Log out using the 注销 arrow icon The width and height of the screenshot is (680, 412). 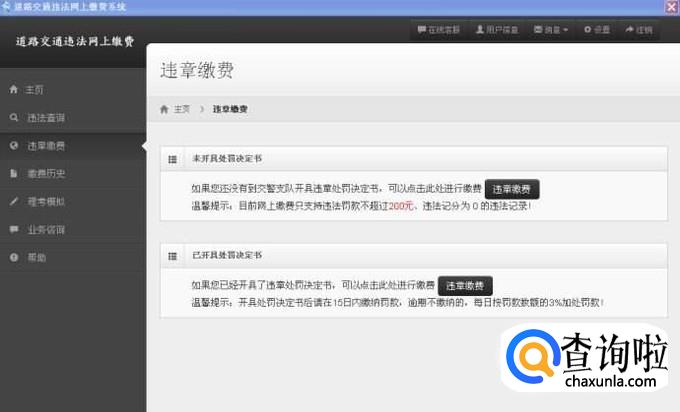pyautogui.click(x=629, y=29)
